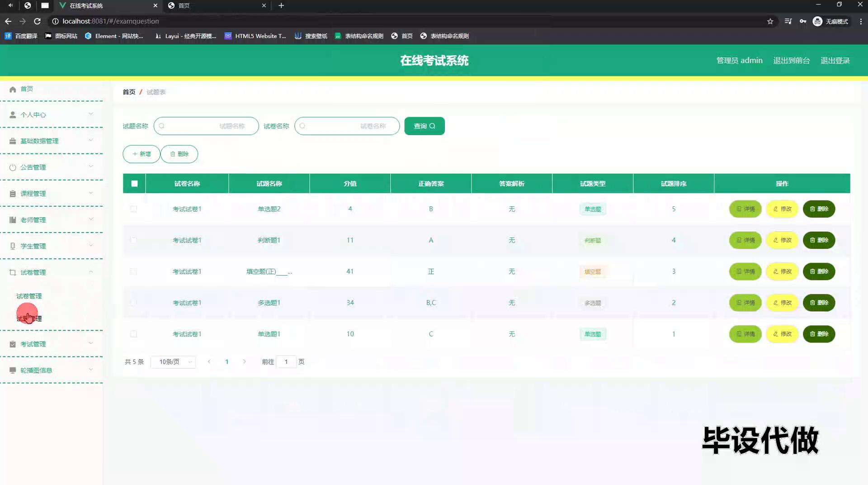Click the browser back arrow
The image size is (868, 485).
(x=8, y=21)
